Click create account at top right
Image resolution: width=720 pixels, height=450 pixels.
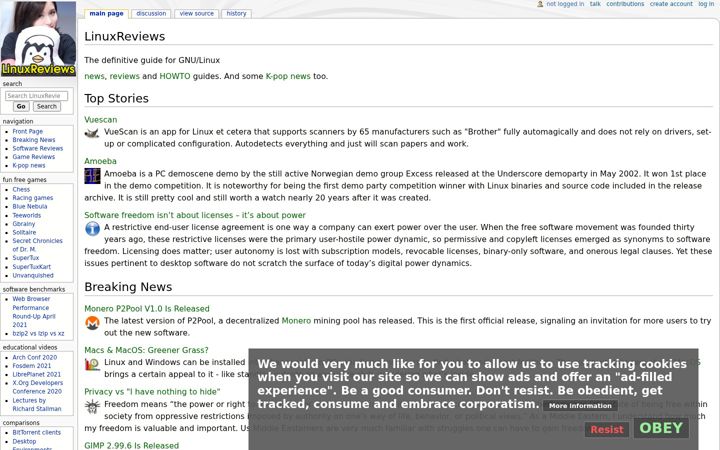(671, 4)
